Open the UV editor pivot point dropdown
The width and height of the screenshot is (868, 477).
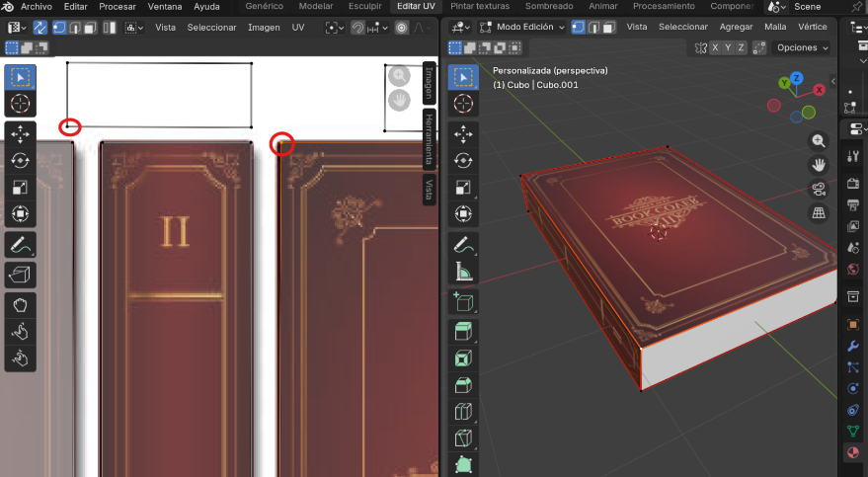[334, 28]
